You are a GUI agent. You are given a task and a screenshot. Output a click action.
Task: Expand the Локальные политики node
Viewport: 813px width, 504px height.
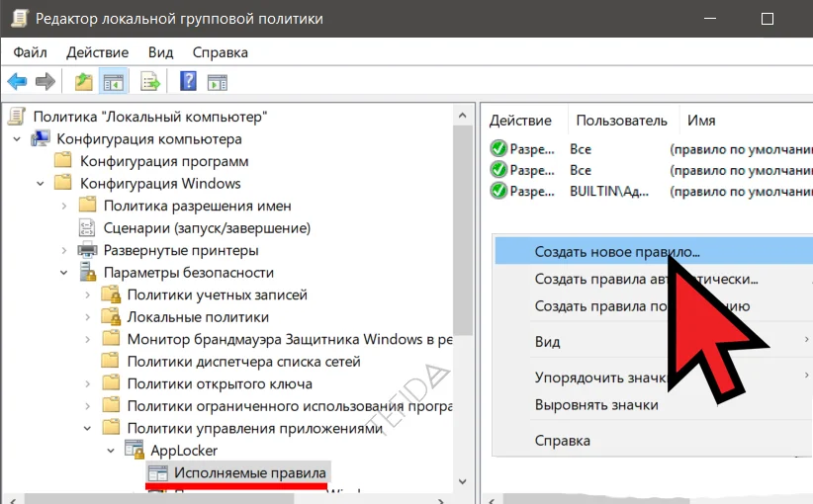click(x=88, y=317)
